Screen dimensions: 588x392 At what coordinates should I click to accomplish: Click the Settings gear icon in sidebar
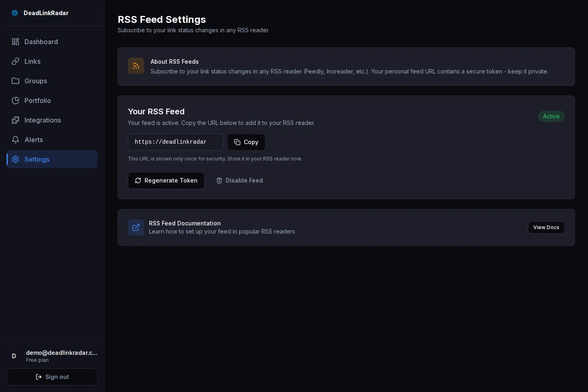[x=16, y=159]
